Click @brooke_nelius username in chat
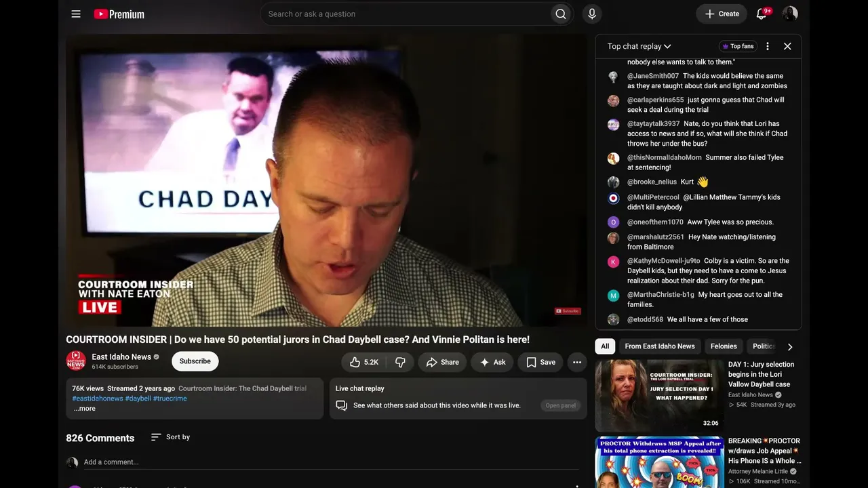The image size is (868, 488). coord(652,182)
